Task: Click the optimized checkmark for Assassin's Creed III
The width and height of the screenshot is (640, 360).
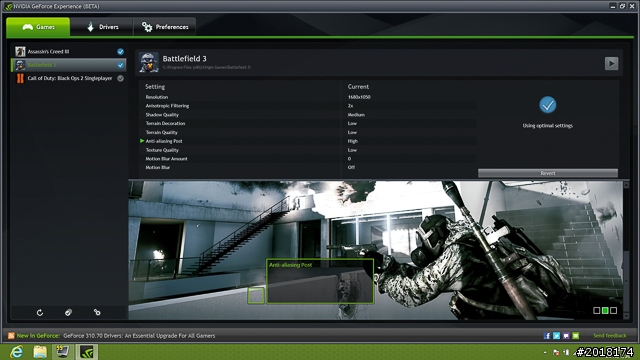Action: click(120, 51)
